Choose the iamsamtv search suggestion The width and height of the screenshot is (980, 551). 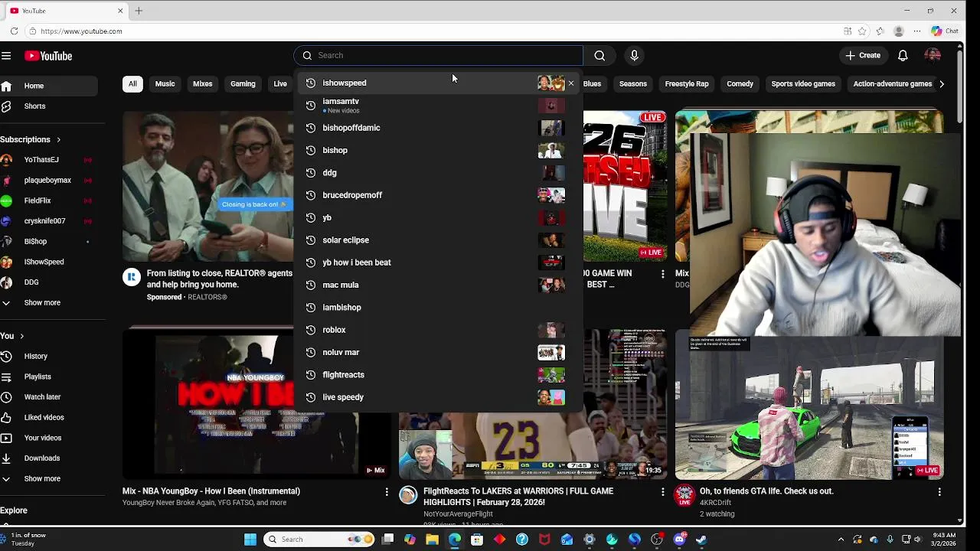pyautogui.click(x=438, y=106)
